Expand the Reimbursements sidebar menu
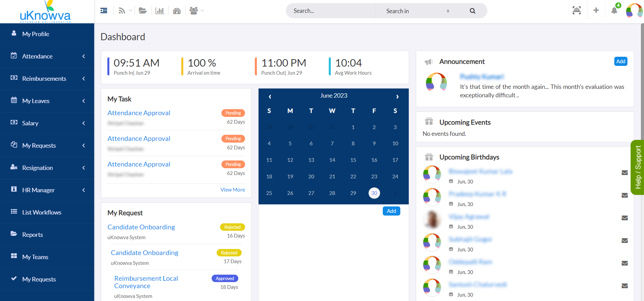The height and width of the screenshot is (301, 644). (x=47, y=79)
